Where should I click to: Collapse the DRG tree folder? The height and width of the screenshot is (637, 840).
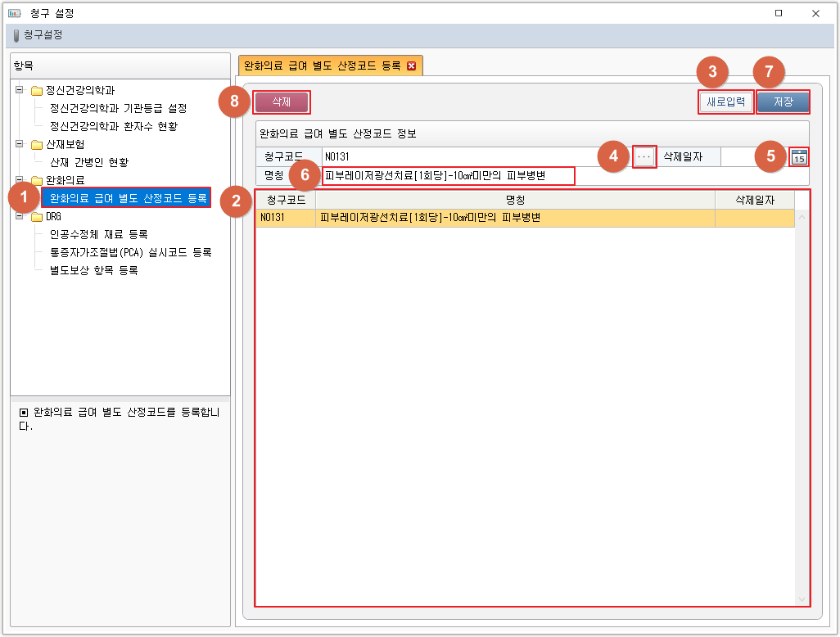coord(20,217)
